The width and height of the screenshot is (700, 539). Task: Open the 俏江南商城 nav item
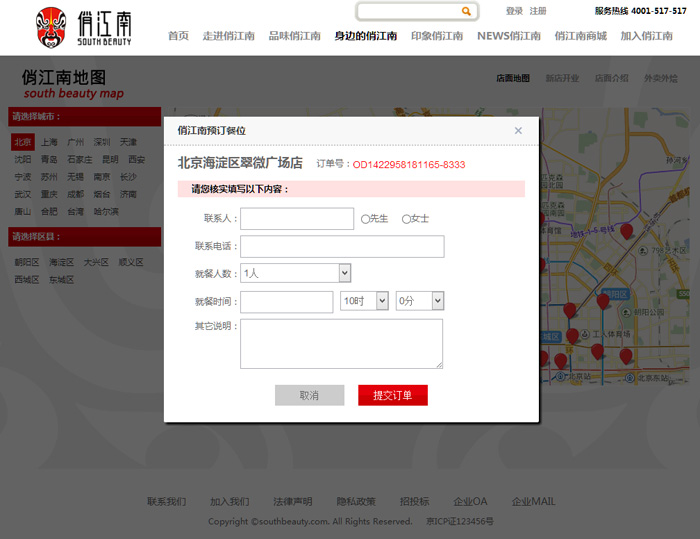[x=580, y=36]
